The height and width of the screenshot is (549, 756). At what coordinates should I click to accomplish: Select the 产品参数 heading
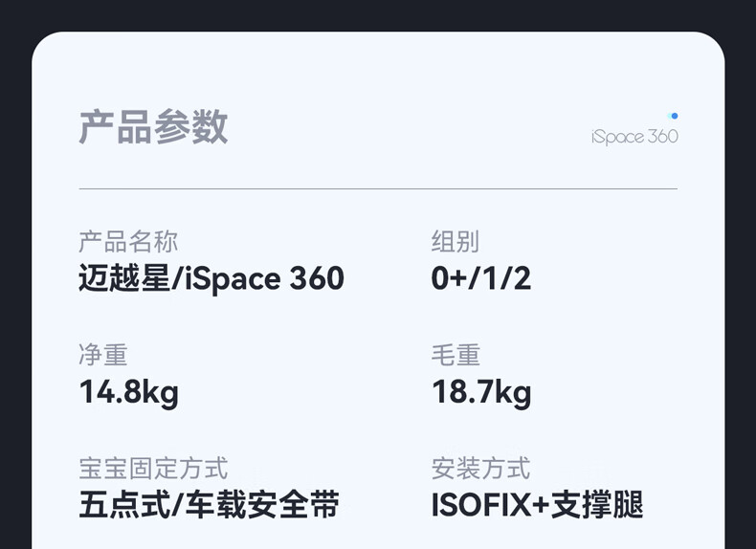click(x=153, y=126)
